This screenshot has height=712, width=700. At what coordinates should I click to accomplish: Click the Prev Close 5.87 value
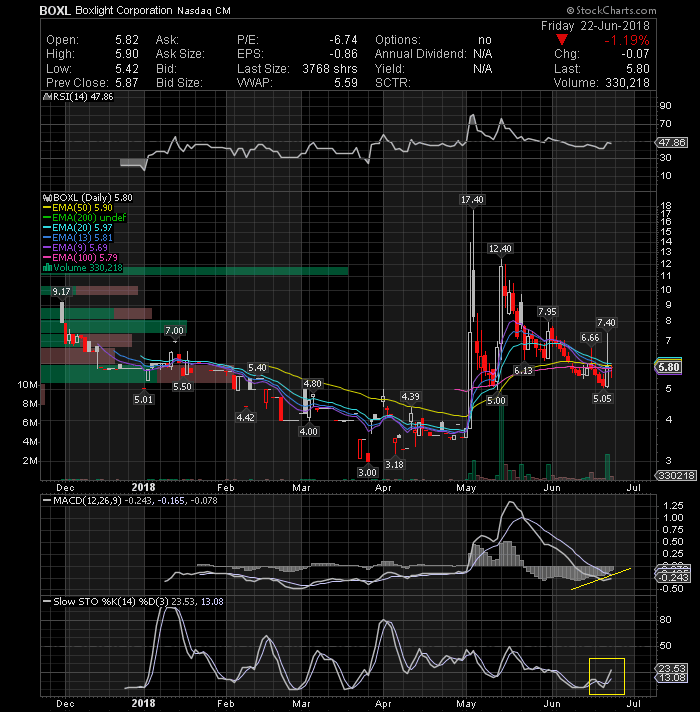pyautogui.click(x=127, y=83)
